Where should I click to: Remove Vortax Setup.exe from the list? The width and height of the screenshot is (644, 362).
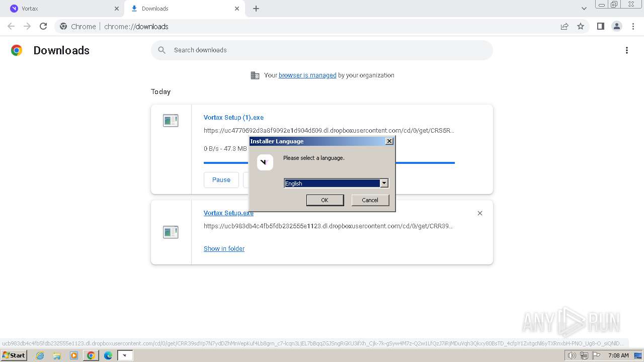point(480,213)
